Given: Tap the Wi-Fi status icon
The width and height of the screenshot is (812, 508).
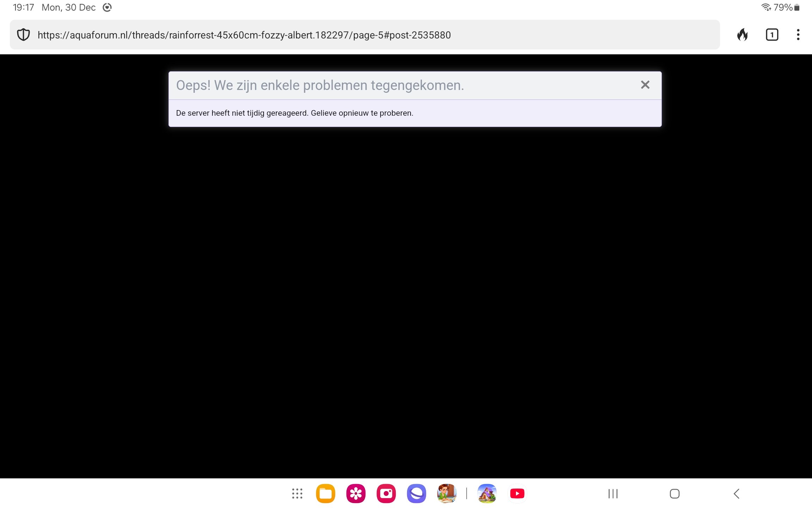Looking at the screenshot, I should click(766, 7).
